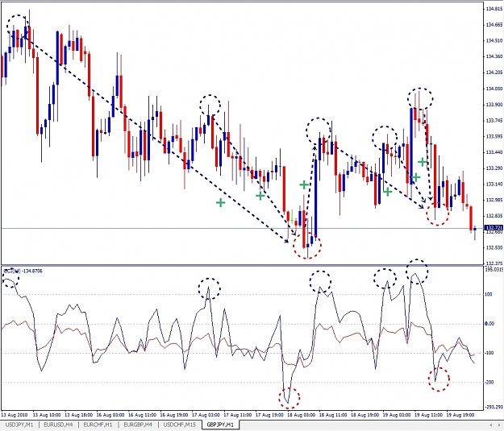Select the active GBPJPY,H1 chart tab
Screen dimensions: 504x431
coord(220,425)
